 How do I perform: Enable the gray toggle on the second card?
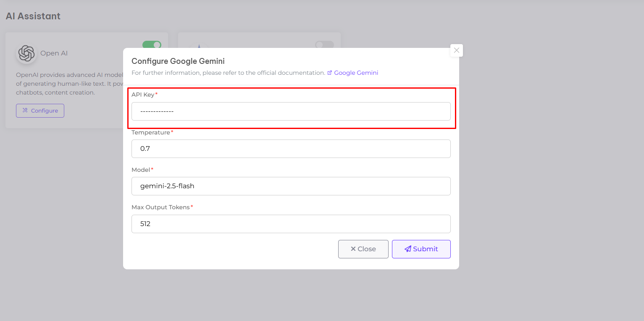tap(324, 45)
